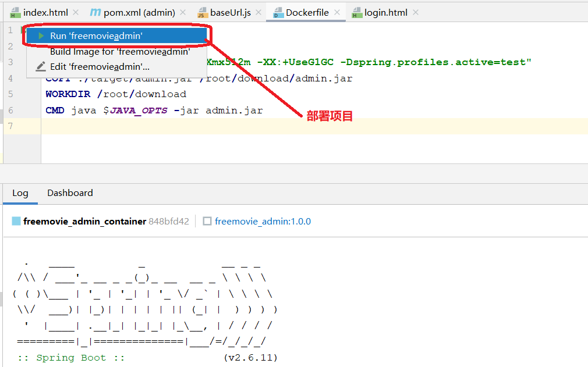Choose Build Image for 'freemovieadmin'
588x367 pixels.
point(120,52)
